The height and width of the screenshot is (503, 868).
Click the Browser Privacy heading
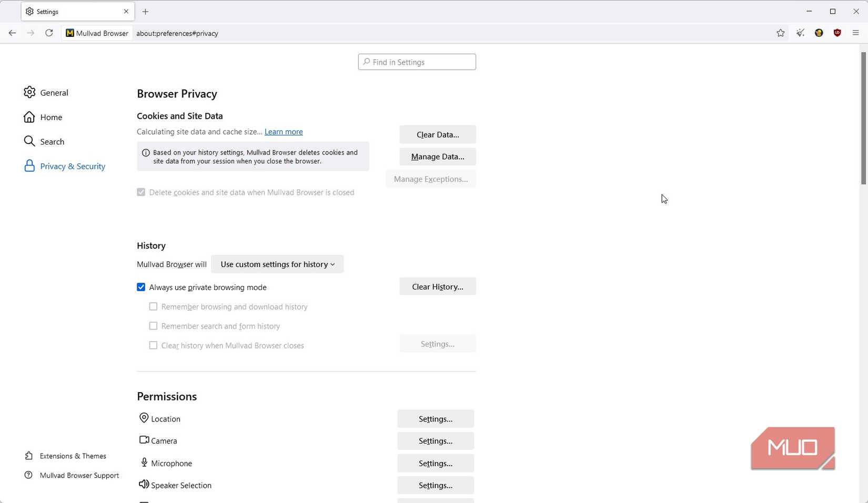click(177, 94)
